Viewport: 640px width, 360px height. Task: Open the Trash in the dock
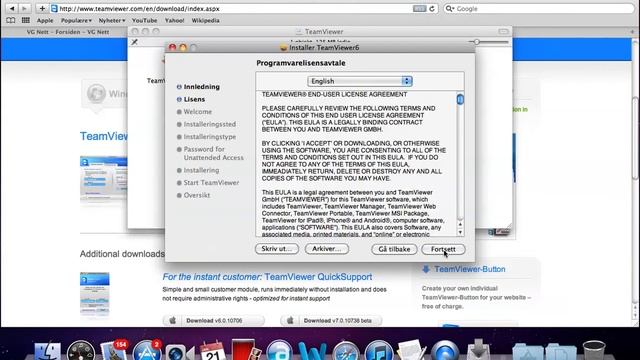[x=594, y=350]
